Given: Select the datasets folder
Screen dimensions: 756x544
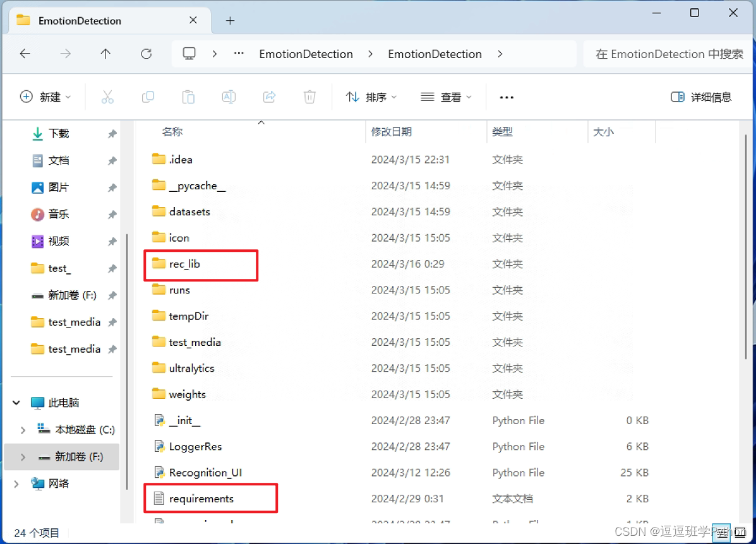Looking at the screenshot, I should click(189, 211).
